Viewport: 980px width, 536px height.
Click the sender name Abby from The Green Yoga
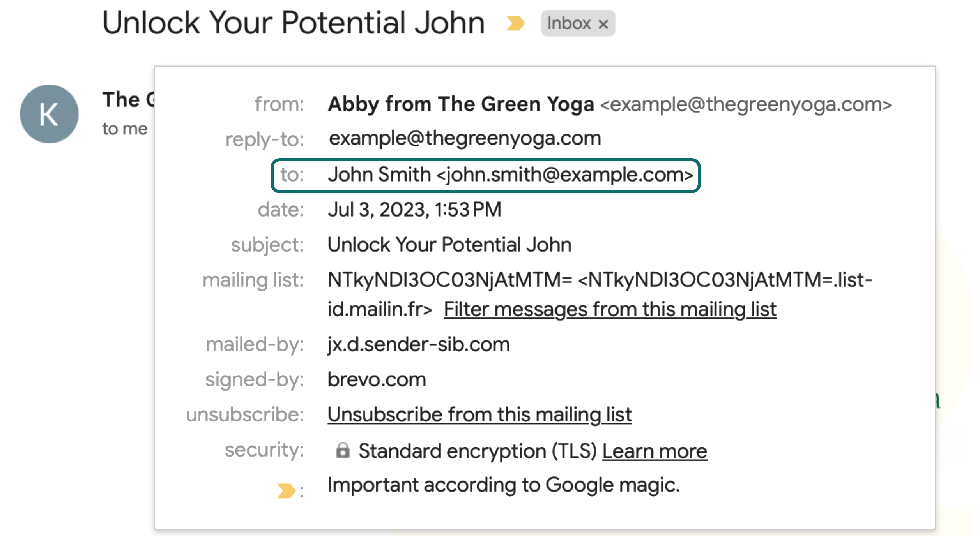(x=461, y=104)
